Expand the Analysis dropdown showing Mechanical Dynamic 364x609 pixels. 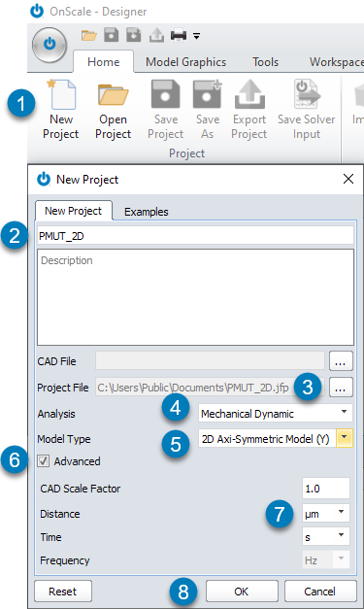(275, 413)
